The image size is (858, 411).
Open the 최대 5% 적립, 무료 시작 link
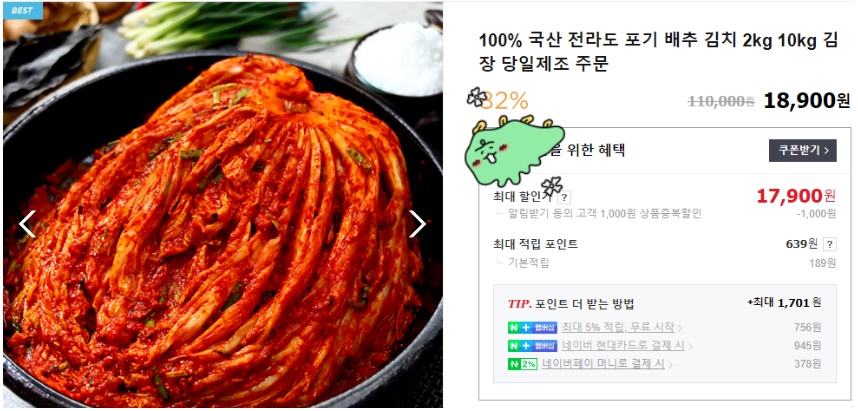(618, 328)
